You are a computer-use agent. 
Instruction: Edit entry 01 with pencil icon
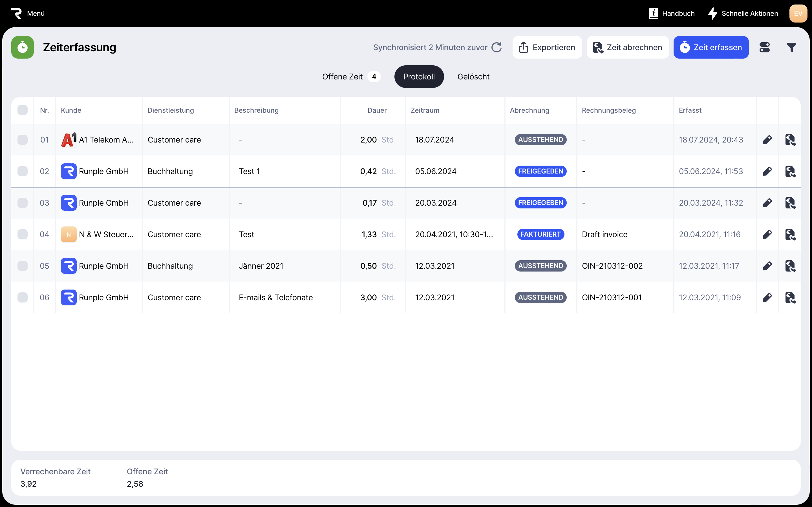tap(767, 140)
